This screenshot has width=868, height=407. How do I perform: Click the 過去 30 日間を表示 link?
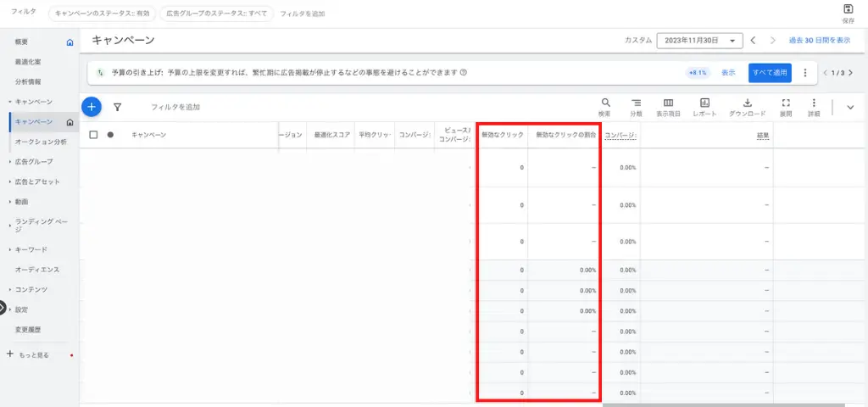click(819, 41)
